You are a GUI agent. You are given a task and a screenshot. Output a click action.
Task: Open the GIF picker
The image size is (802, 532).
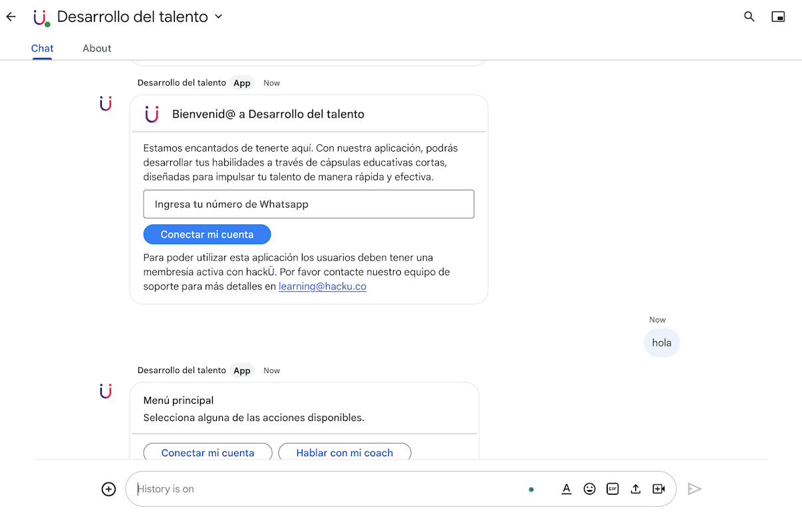(x=612, y=489)
